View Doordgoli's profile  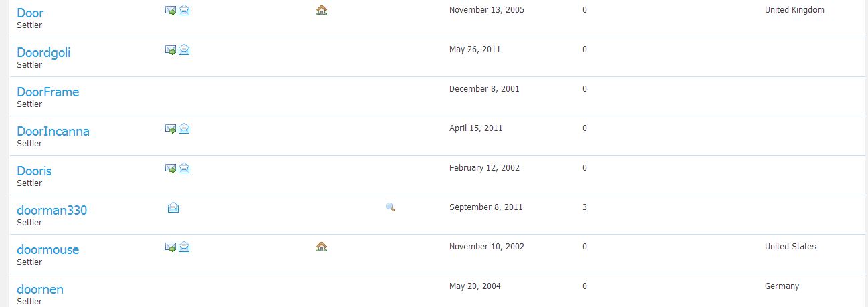(43, 53)
